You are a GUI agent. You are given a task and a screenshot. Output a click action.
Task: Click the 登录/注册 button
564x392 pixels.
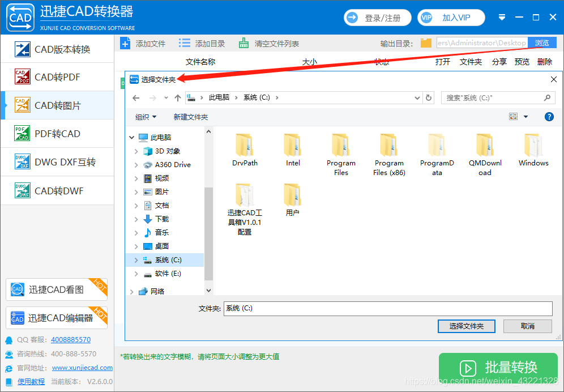coord(378,18)
